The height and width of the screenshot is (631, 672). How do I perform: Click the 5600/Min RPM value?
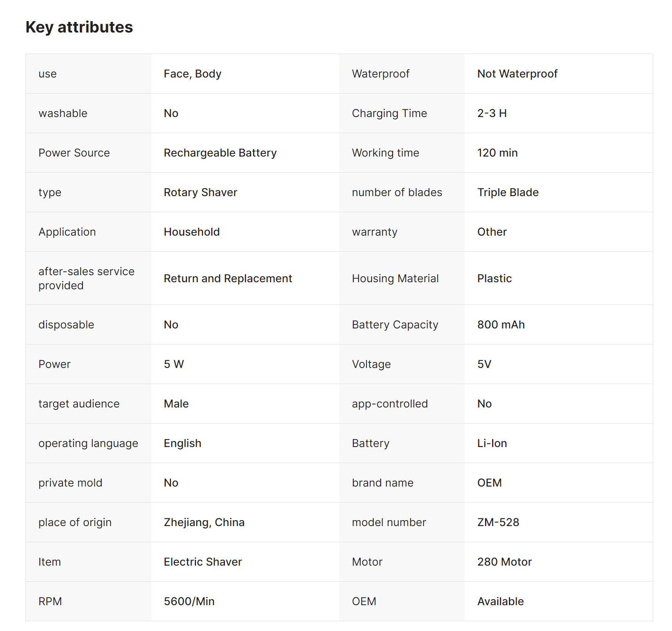pos(189,601)
